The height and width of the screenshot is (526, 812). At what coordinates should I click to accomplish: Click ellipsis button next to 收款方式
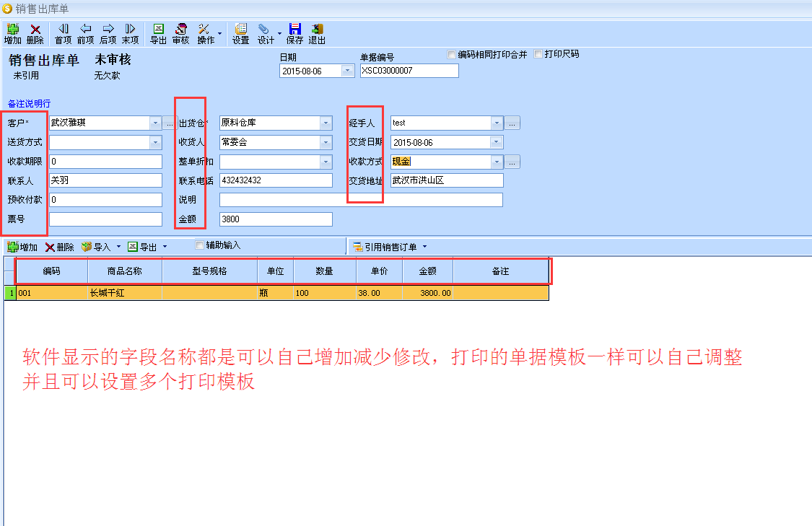(x=512, y=162)
